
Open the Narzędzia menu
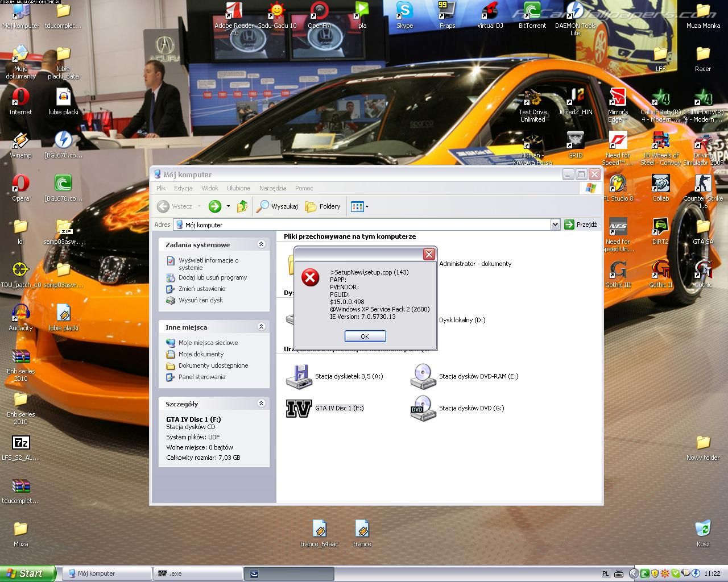click(273, 188)
